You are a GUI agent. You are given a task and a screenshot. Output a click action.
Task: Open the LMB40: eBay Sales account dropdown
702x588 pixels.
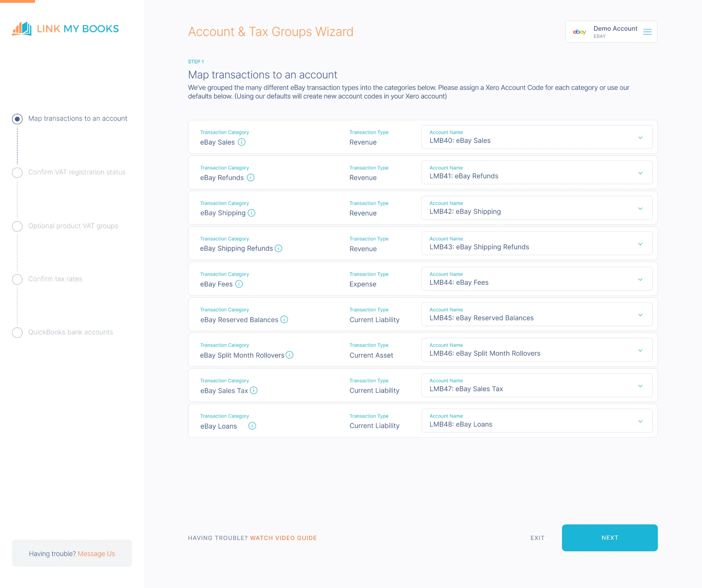(537, 137)
